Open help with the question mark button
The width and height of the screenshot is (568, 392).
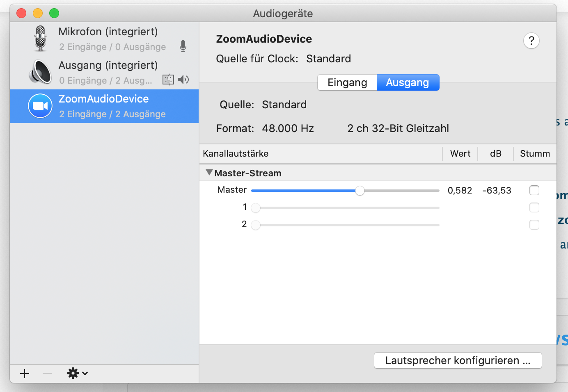(531, 41)
